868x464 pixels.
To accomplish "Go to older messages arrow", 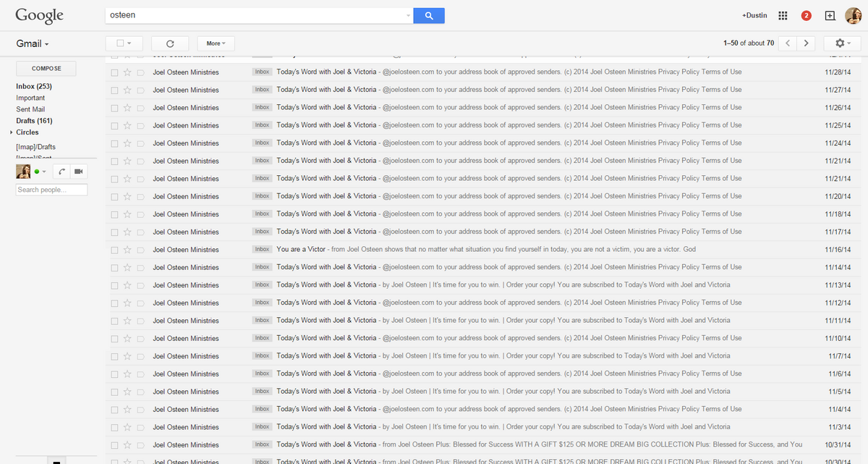I will (x=807, y=43).
